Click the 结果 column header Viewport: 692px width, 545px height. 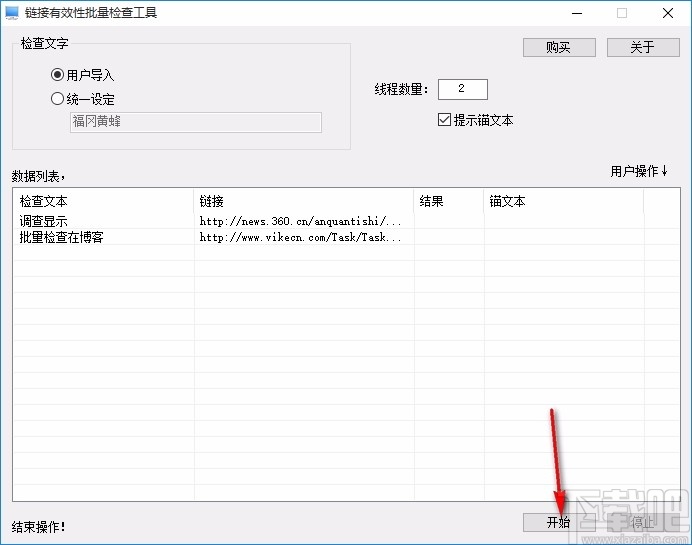click(x=449, y=201)
